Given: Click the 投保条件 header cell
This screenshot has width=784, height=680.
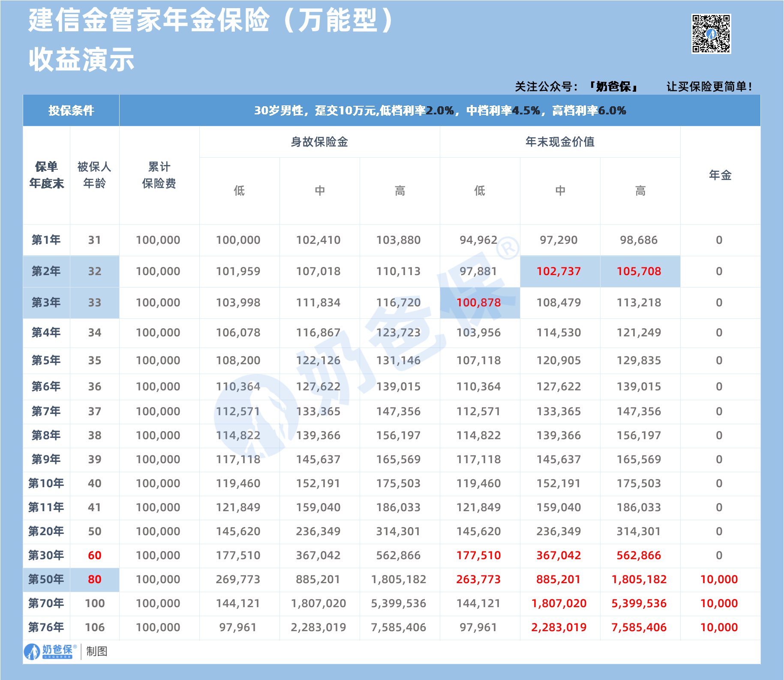Looking at the screenshot, I should point(71,111).
